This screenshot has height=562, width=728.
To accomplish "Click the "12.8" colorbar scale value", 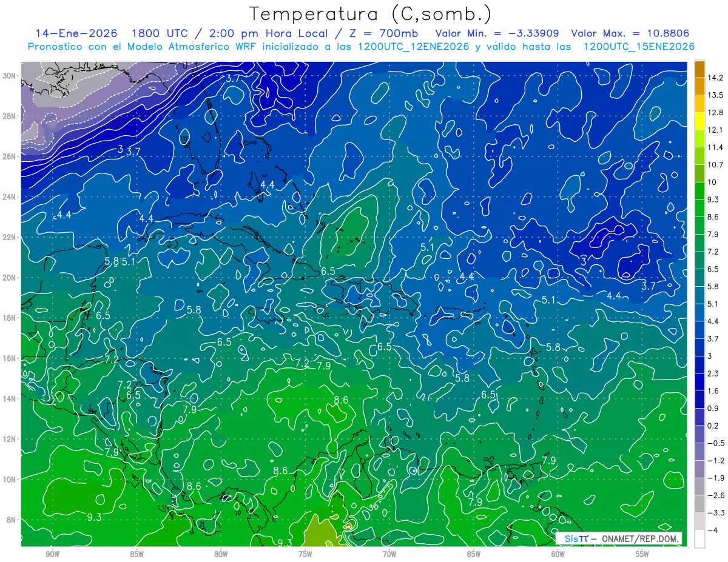I will [715, 113].
